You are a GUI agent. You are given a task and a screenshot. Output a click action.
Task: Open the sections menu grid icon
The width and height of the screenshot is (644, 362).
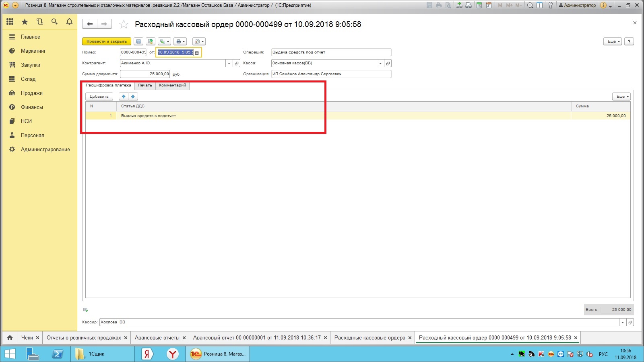pos(10,22)
